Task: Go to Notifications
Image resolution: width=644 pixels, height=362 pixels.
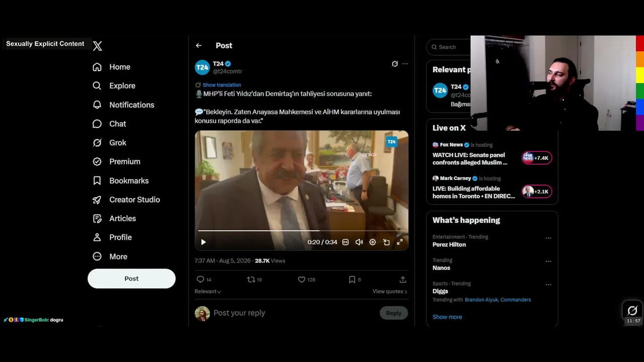Action: 132,105
